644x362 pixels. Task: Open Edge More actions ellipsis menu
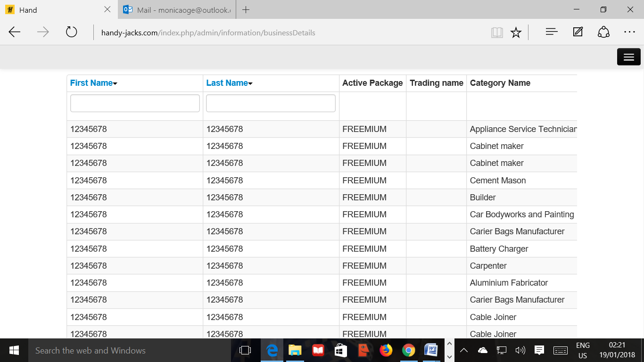click(629, 32)
